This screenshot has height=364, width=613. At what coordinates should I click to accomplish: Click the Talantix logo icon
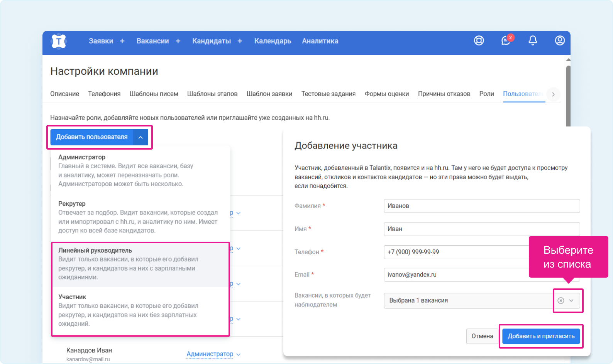click(x=59, y=41)
